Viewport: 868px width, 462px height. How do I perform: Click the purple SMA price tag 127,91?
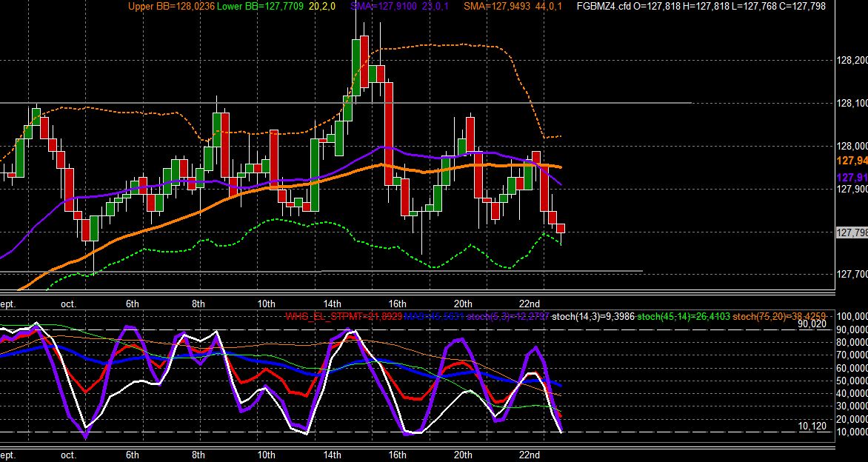pyautogui.click(x=852, y=178)
